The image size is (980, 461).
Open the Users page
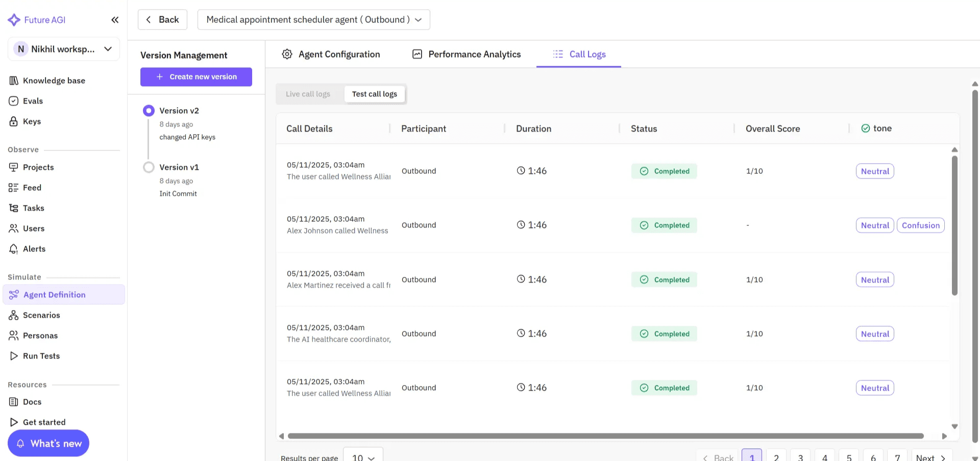pyautogui.click(x=34, y=228)
